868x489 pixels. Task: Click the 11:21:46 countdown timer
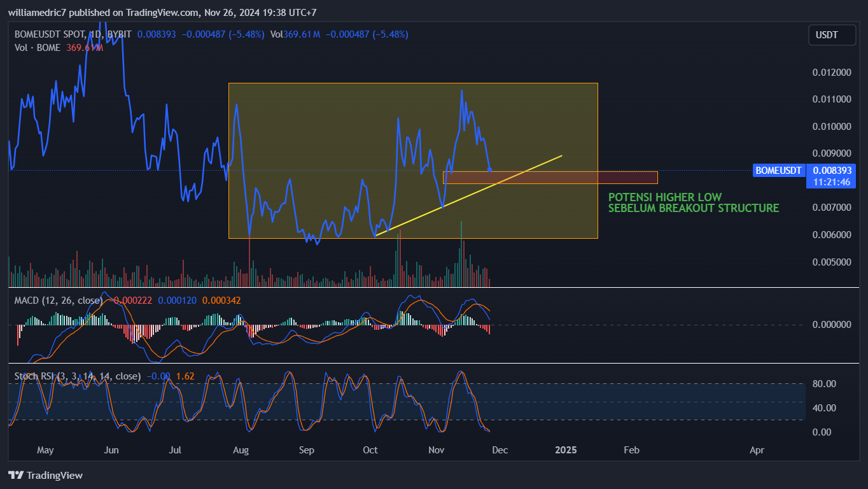coord(832,181)
